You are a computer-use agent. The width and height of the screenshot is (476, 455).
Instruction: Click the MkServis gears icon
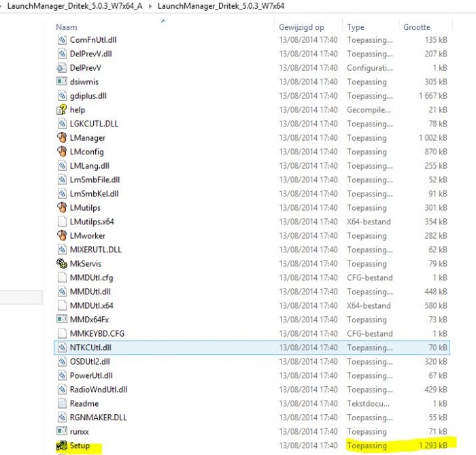coord(62,263)
